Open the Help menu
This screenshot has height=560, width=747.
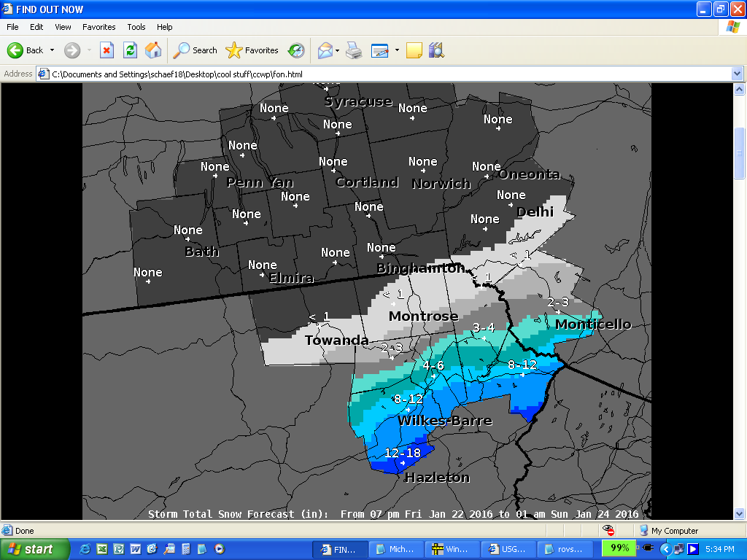pos(165,27)
